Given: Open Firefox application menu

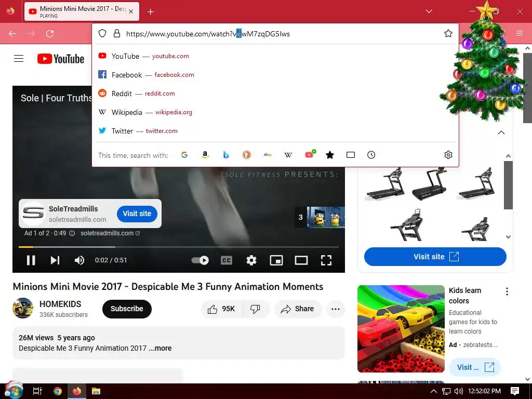Looking at the screenshot, I should [520, 33].
